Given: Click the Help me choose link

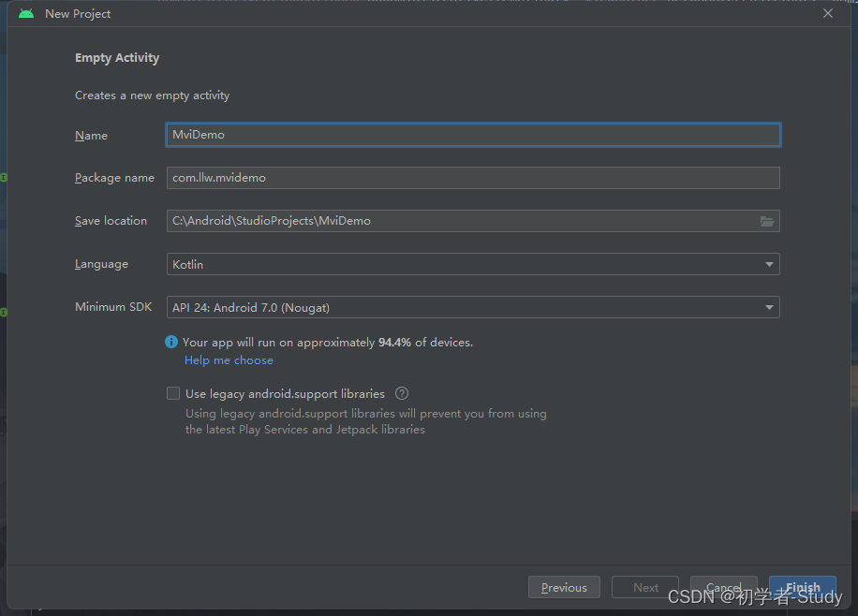Looking at the screenshot, I should click(x=229, y=360).
